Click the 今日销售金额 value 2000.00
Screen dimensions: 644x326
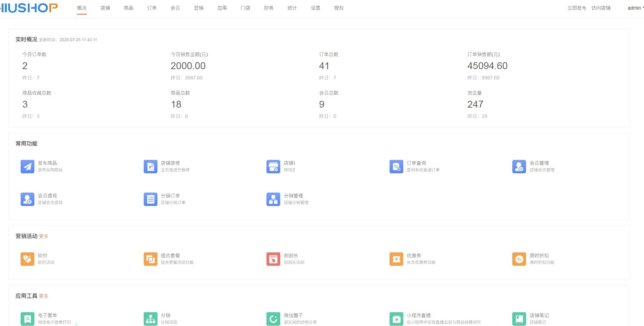point(188,66)
